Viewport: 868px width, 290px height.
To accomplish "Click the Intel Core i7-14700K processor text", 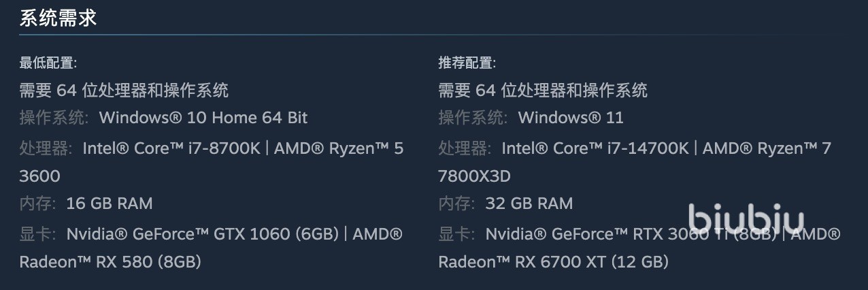I will (x=595, y=148).
